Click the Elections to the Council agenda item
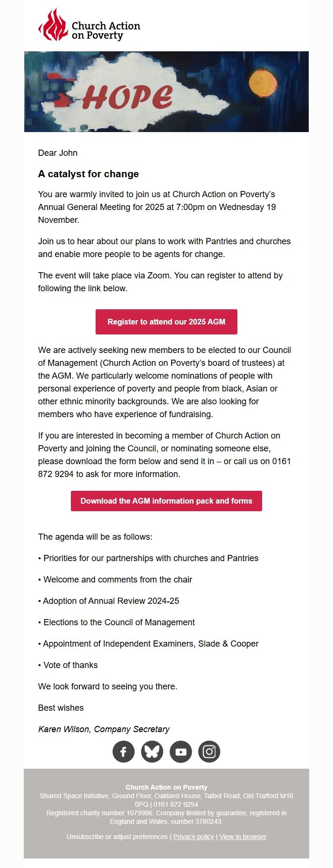The width and height of the screenshot is (333, 868). pyautogui.click(x=117, y=622)
